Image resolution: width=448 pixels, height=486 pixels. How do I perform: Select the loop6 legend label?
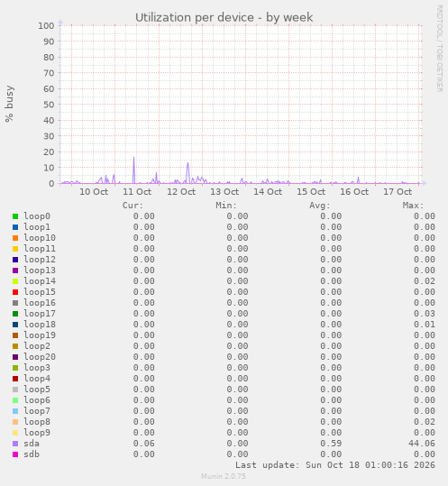37,400
